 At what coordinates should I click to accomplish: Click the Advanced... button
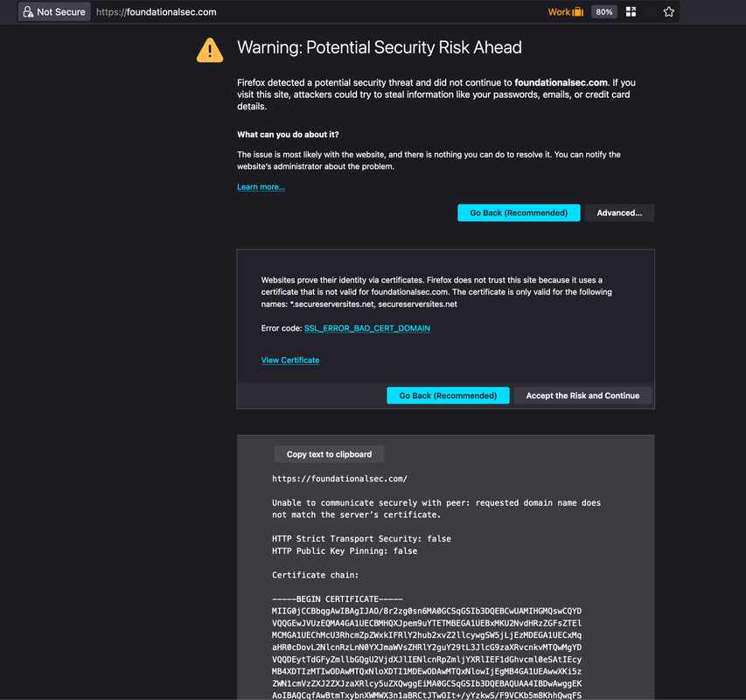[619, 213]
